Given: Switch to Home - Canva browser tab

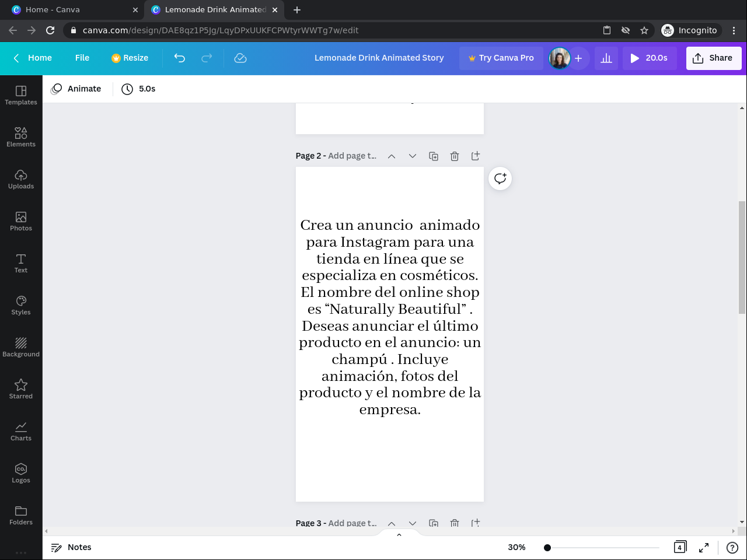Looking at the screenshot, I should pyautogui.click(x=73, y=10).
